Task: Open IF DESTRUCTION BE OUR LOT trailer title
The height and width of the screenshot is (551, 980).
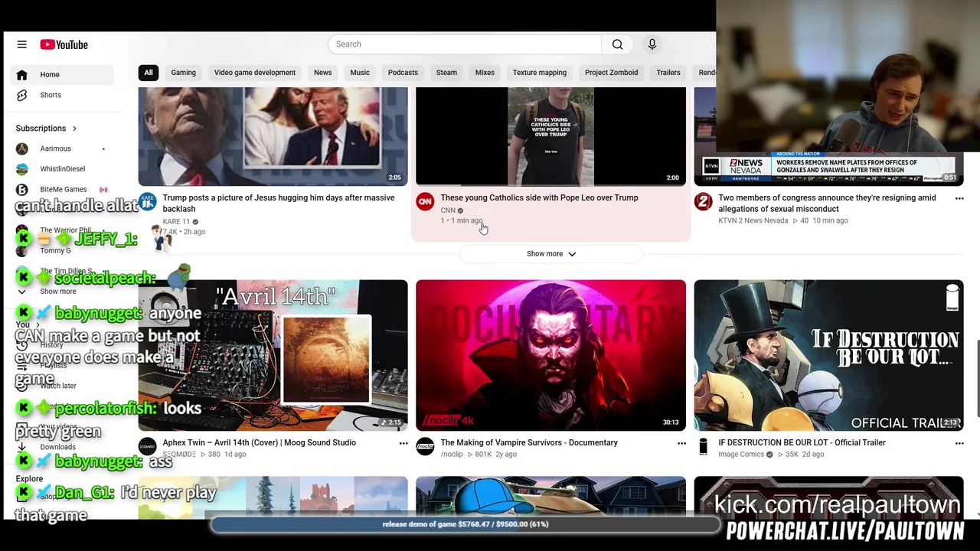Action: tap(802, 442)
